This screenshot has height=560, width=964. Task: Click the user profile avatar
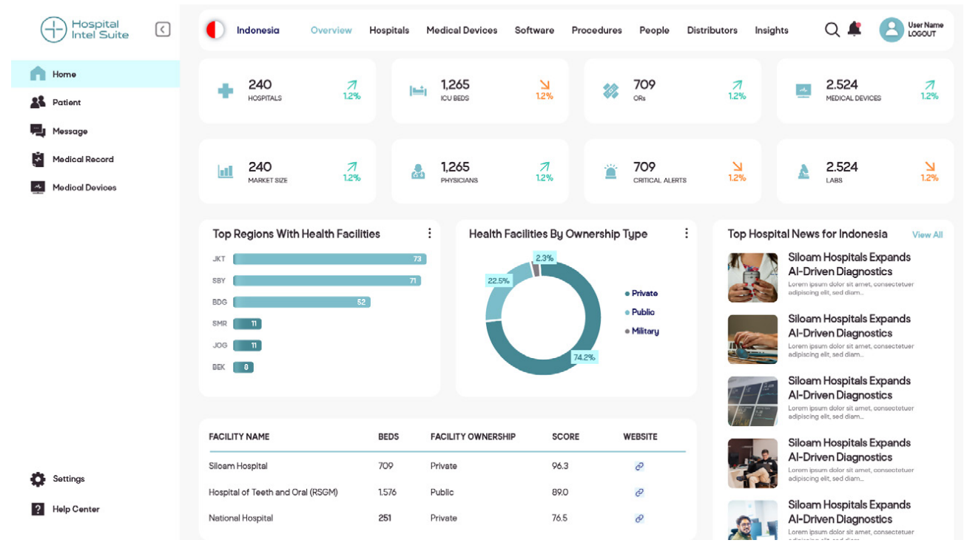coord(891,30)
